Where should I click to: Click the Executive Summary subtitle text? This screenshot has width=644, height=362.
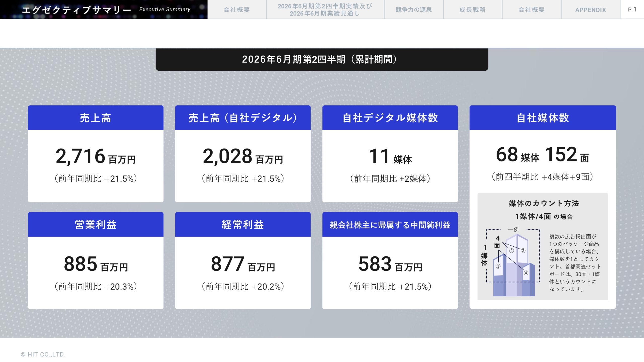165,10
